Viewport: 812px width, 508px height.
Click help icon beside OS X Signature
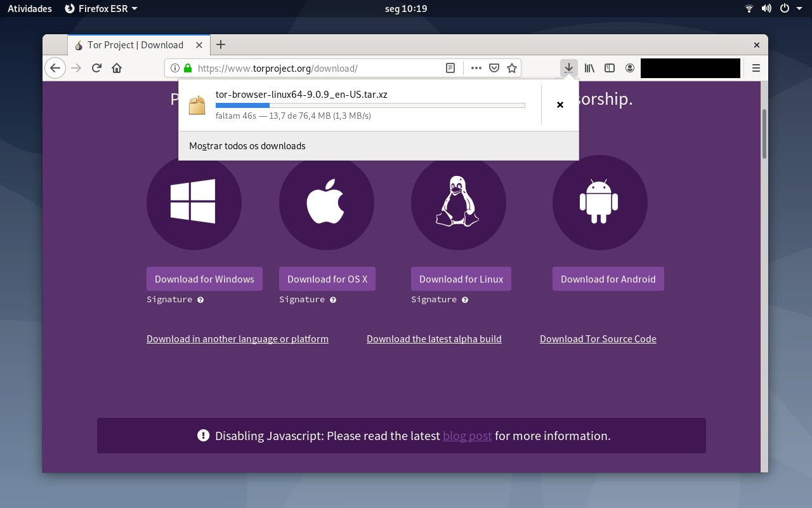(x=333, y=300)
